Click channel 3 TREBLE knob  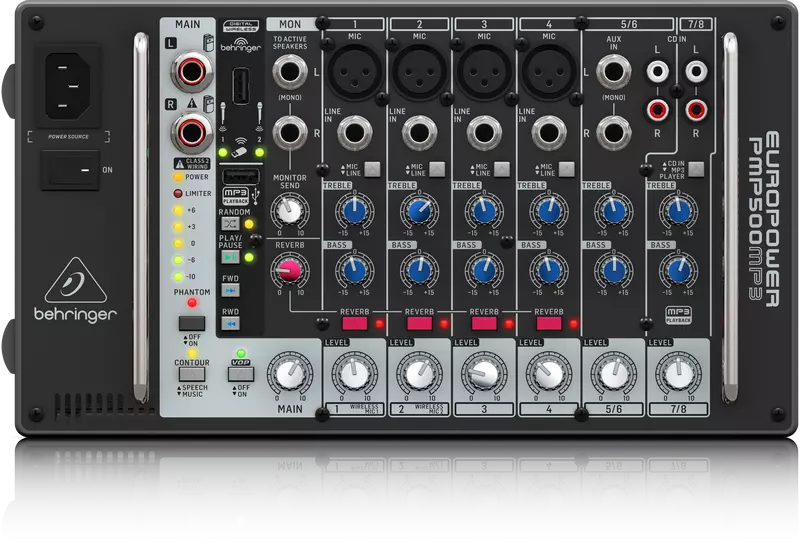coord(484,211)
